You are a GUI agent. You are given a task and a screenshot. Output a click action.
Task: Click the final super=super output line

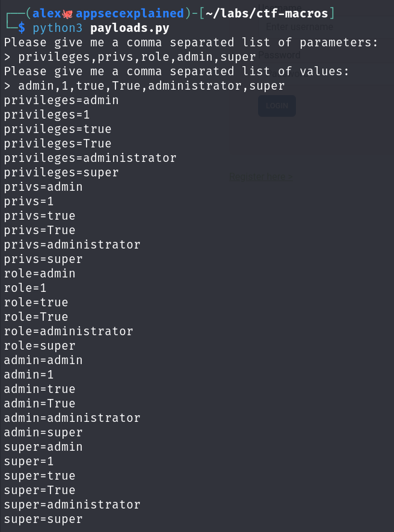click(x=43, y=519)
